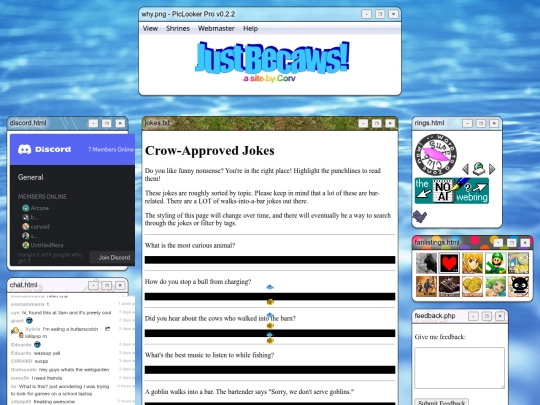Click the avatar of member 's...'
The height and width of the screenshot is (405, 540).
pos(25,236)
